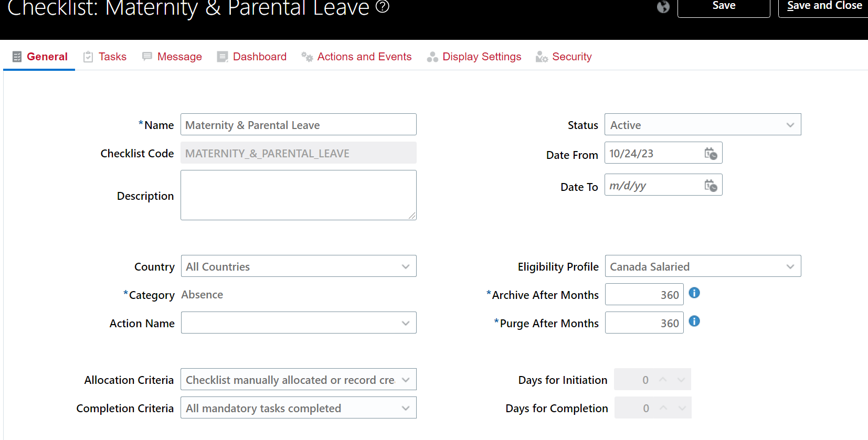Click the Purge After Months info icon
This screenshot has width=868, height=440.
click(x=694, y=321)
